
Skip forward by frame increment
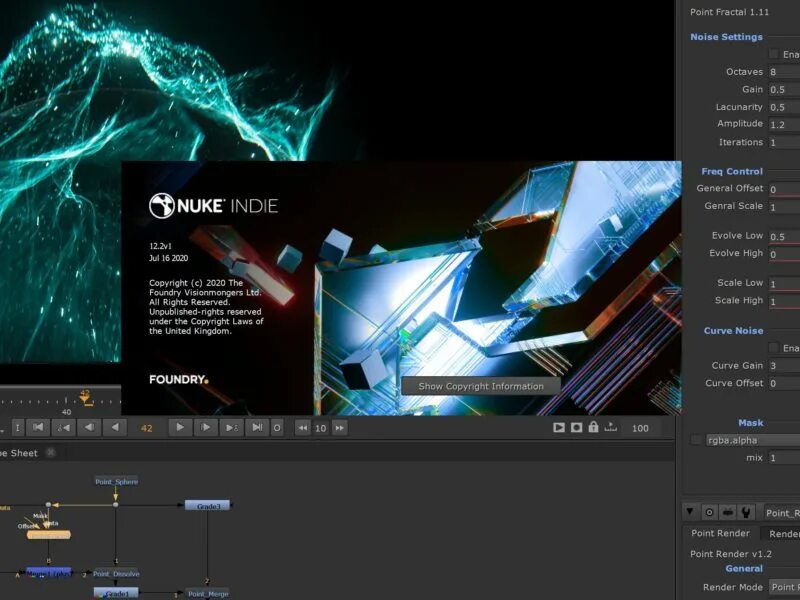(x=339, y=428)
